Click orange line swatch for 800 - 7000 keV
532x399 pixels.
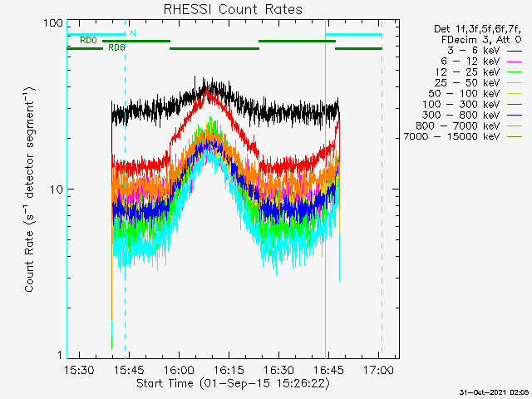[x=515, y=126]
